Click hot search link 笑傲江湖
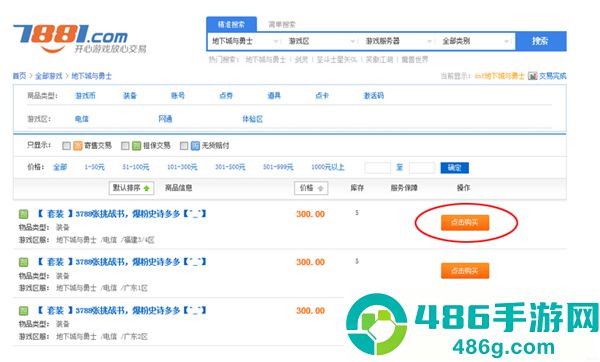This screenshot has width=600, height=362. 379,60
